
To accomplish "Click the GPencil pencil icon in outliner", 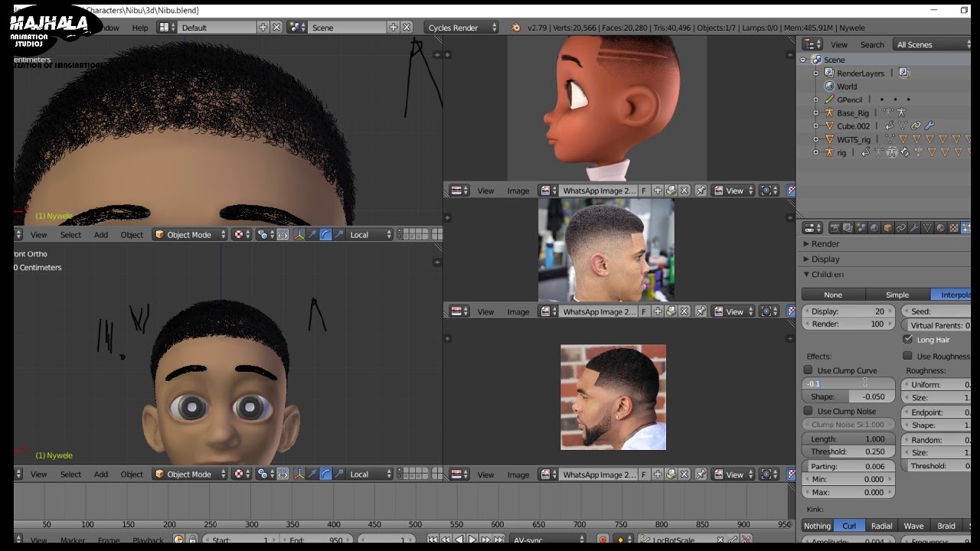I will [x=829, y=99].
